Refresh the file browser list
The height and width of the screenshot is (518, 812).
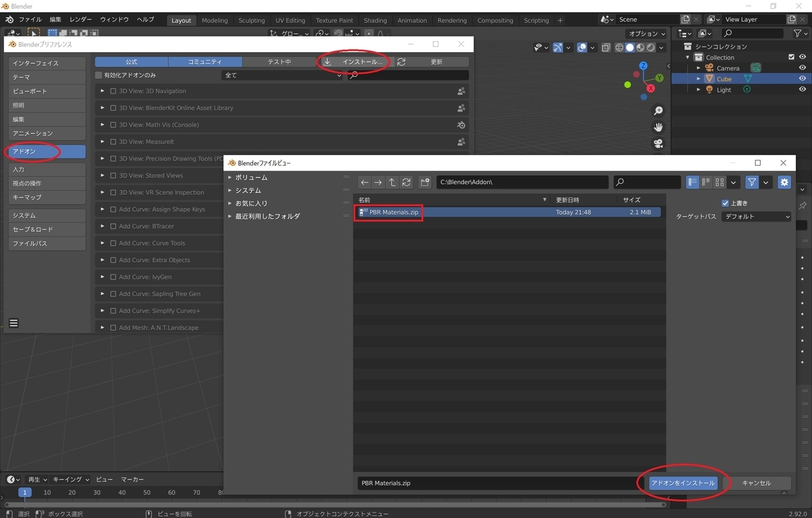pos(406,183)
